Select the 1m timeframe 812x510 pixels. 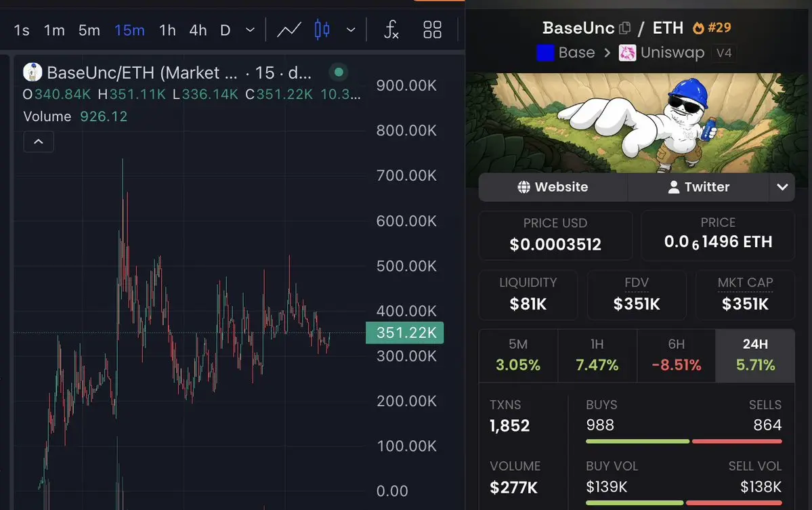54,30
